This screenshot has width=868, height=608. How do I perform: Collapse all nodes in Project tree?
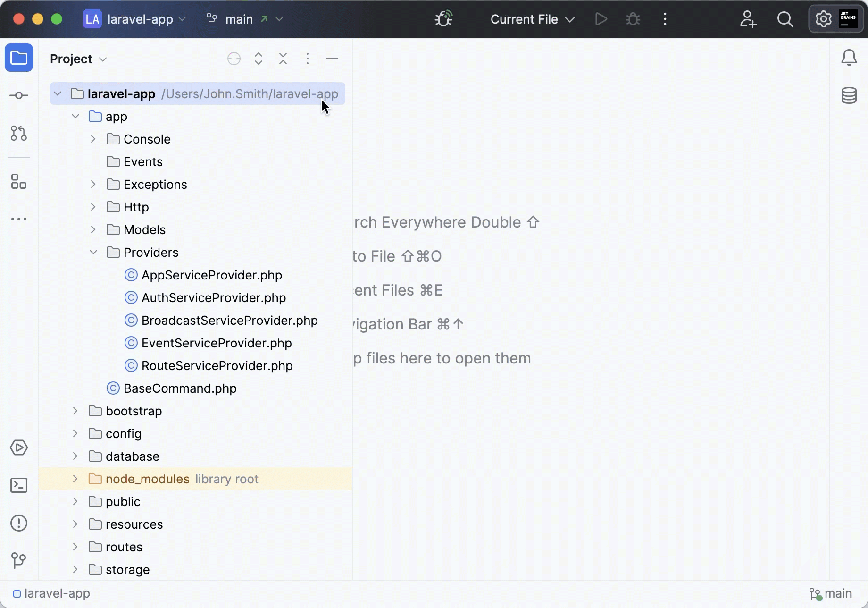click(x=283, y=59)
